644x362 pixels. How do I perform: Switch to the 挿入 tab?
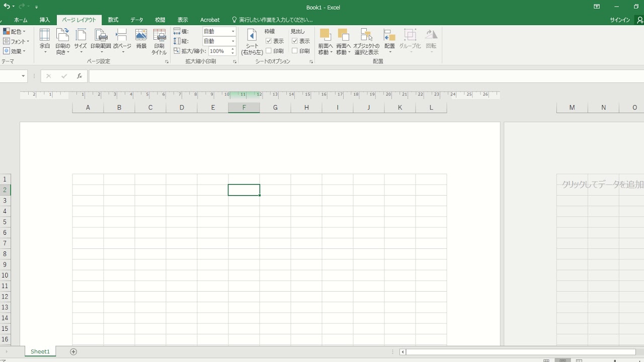click(45, 20)
